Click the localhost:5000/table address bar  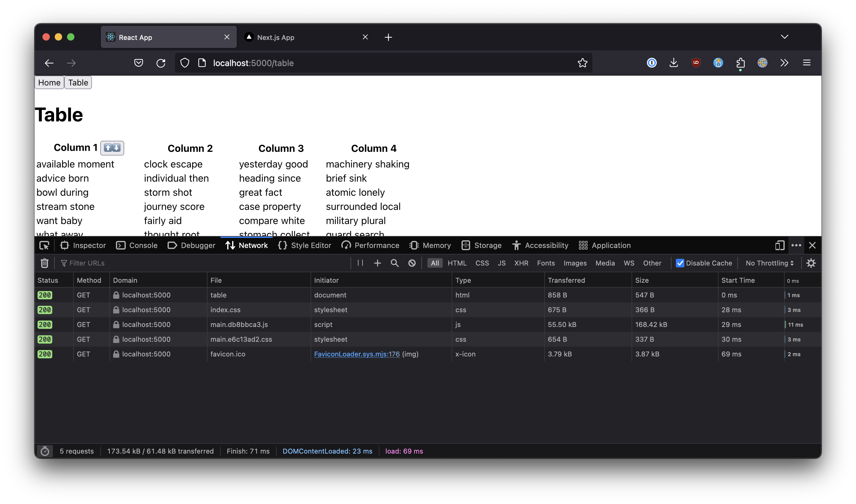[383, 63]
